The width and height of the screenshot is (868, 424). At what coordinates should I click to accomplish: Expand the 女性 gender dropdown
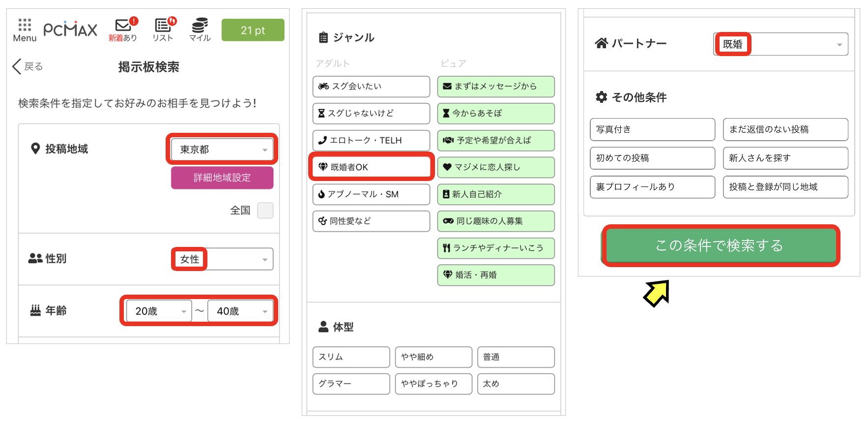click(222, 259)
